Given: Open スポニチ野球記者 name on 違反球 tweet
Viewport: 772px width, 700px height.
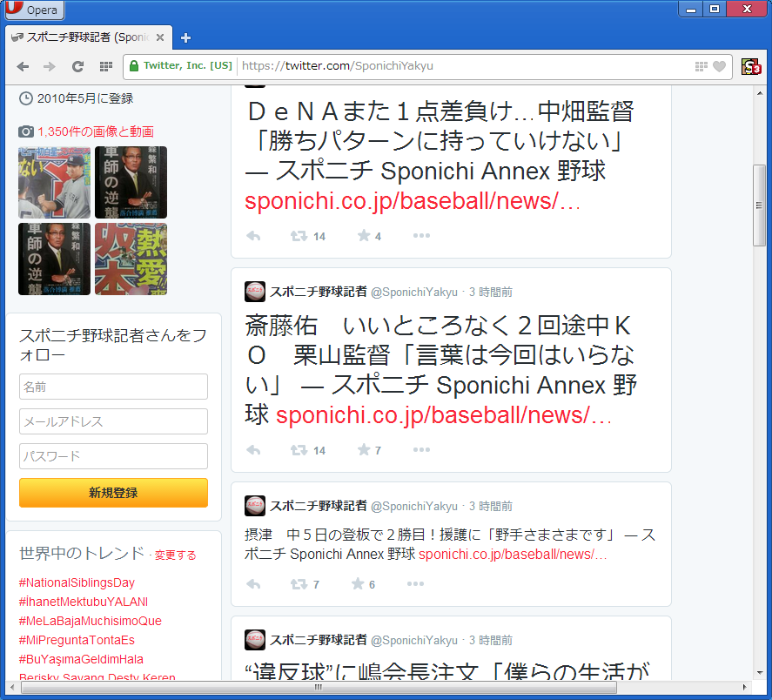Looking at the screenshot, I should (x=319, y=640).
